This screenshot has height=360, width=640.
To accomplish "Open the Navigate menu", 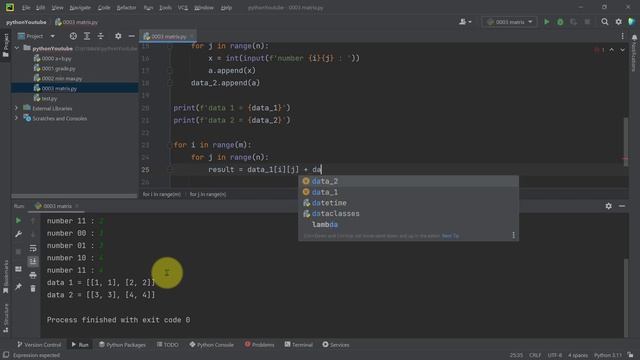I will pyautogui.click(x=80, y=7).
